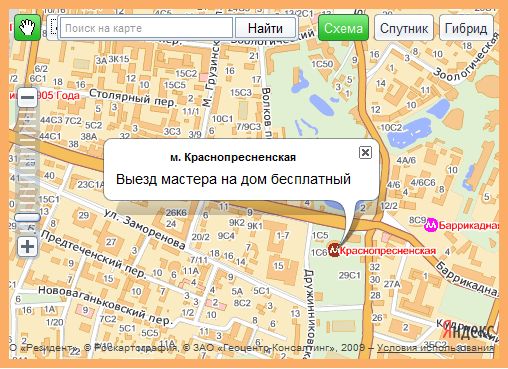This screenshot has height=369, width=508.
Task: Click the Баррикадная metro station icon
Action: [x=430, y=226]
